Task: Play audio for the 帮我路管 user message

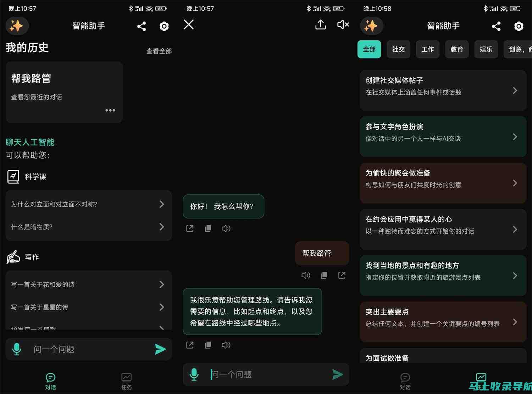Action: [x=306, y=275]
